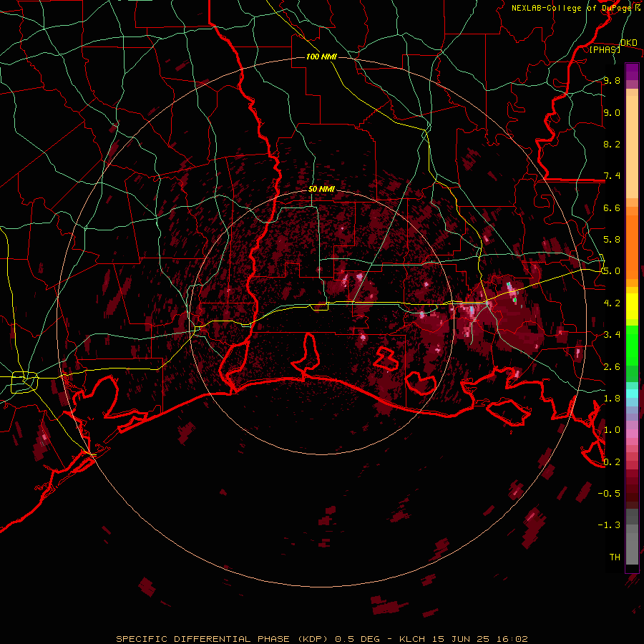The image size is (644, 644).
Task: Click the -0.5 value on the color scale
Action: pos(610,494)
